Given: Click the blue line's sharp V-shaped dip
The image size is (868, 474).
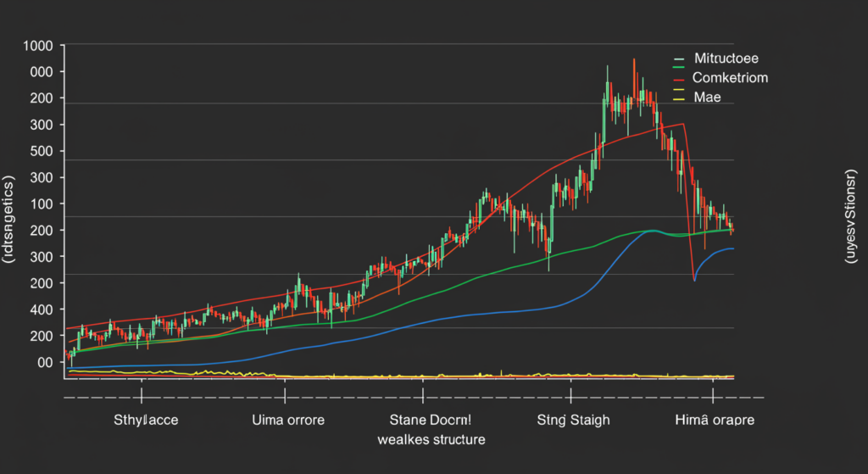Looking at the screenshot, I should [x=694, y=280].
